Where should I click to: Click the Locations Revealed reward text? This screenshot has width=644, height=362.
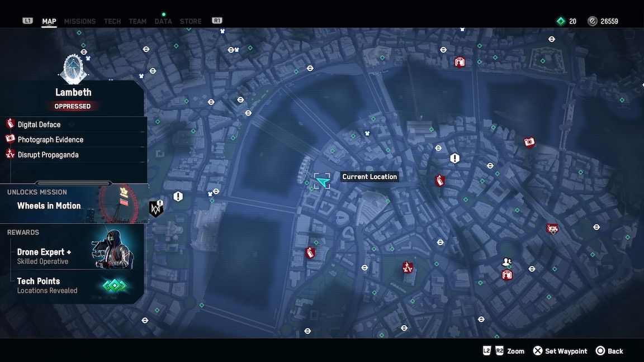(47, 290)
